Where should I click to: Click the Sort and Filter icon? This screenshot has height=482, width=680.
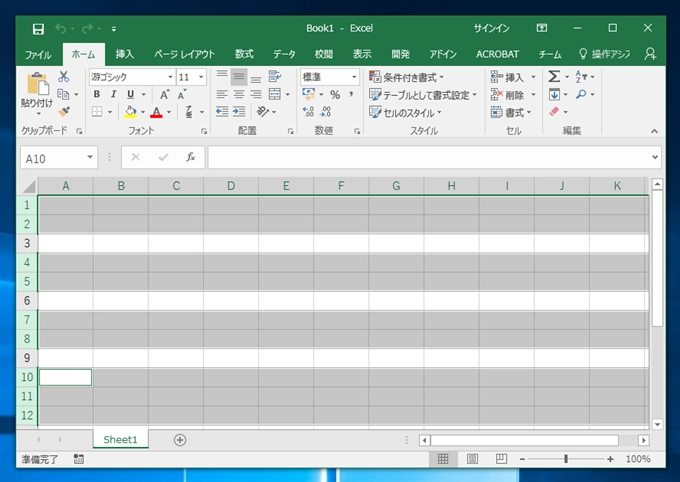tap(581, 77)
